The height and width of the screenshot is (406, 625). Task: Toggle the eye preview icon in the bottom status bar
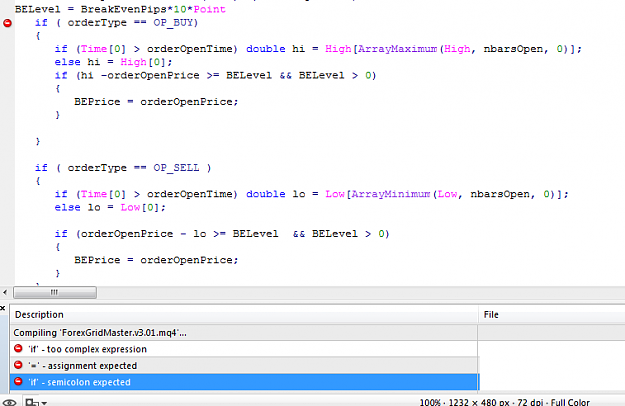click(x=9, y=402)
